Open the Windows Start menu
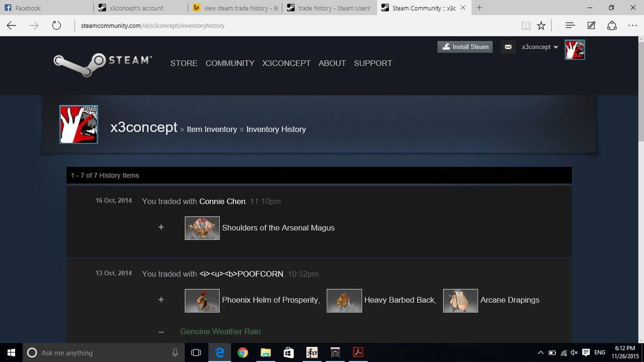Viewport: 644px width, 362px height. point(11,352)
